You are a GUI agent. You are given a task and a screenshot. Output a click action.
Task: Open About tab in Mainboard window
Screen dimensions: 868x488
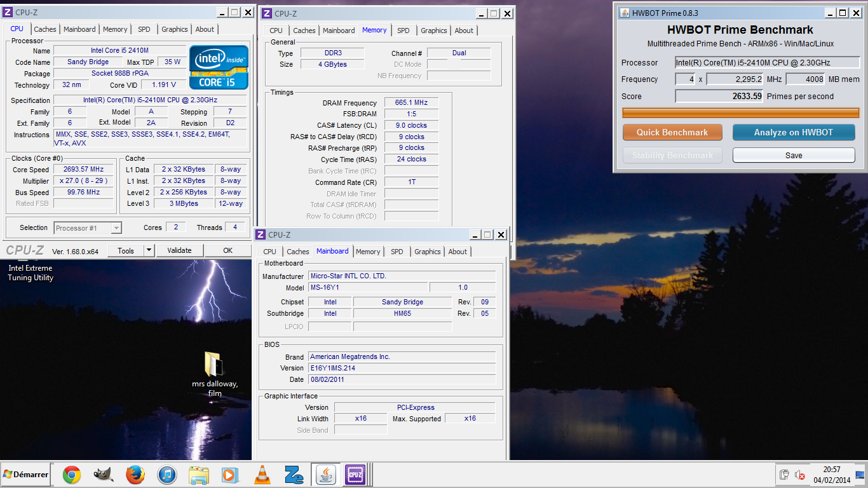458,252
